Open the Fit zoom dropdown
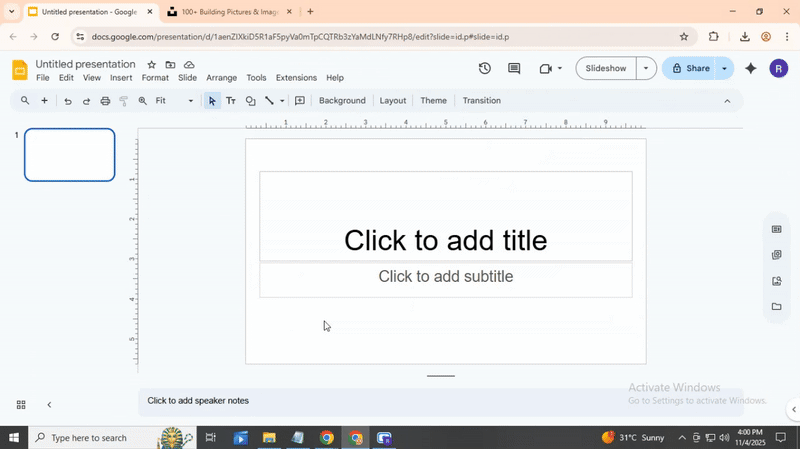The image size is (800, 449). point(174,101)
